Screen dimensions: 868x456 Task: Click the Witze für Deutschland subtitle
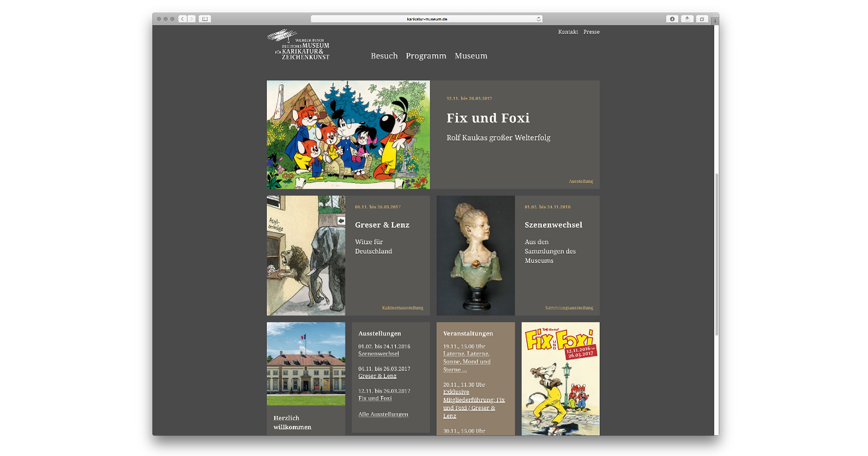[x=373, y=247]
